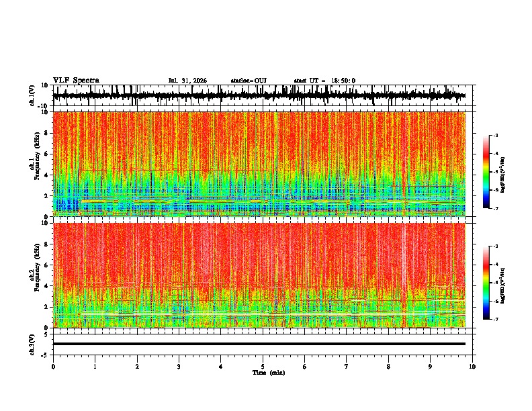Click the "-7" label on ch.2 color bar

(x=495, y=320)
